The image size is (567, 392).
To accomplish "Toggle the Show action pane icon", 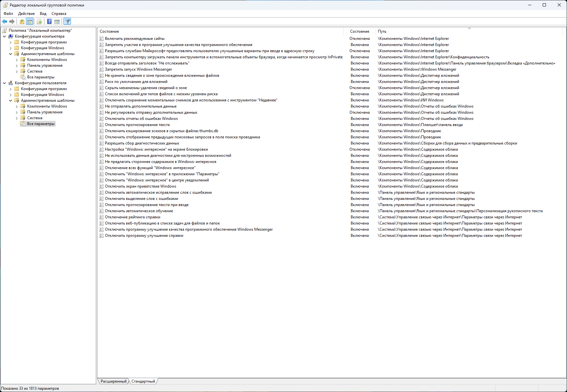I will click(57, 21).
